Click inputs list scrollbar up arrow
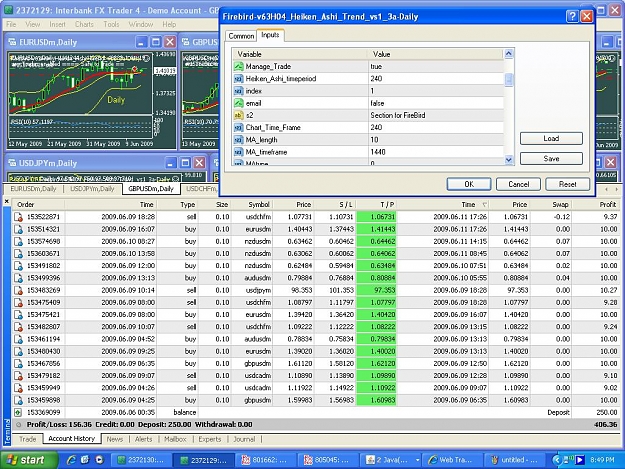The height and width of the screenshot is (469, 625). pyautogui.click(x=509, y=53)
